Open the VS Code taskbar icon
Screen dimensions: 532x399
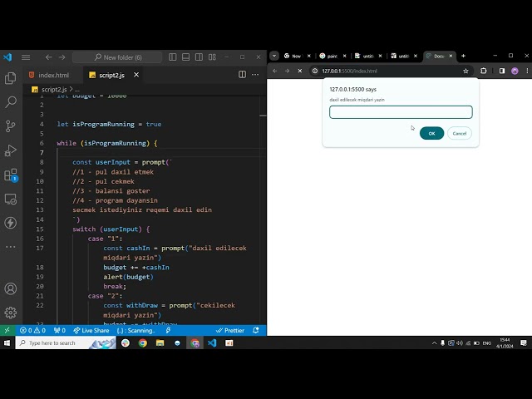(212, 343)
